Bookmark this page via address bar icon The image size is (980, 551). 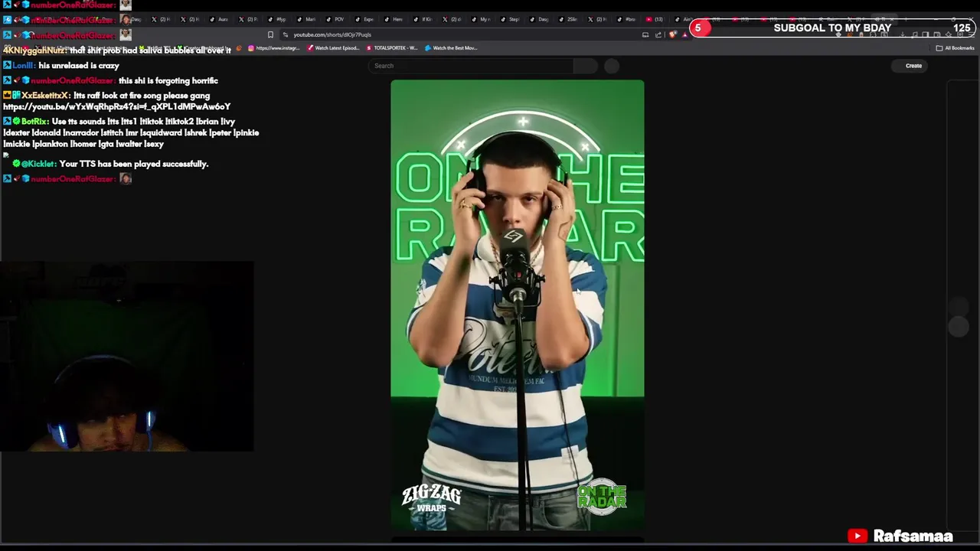[x=270, y=34]
